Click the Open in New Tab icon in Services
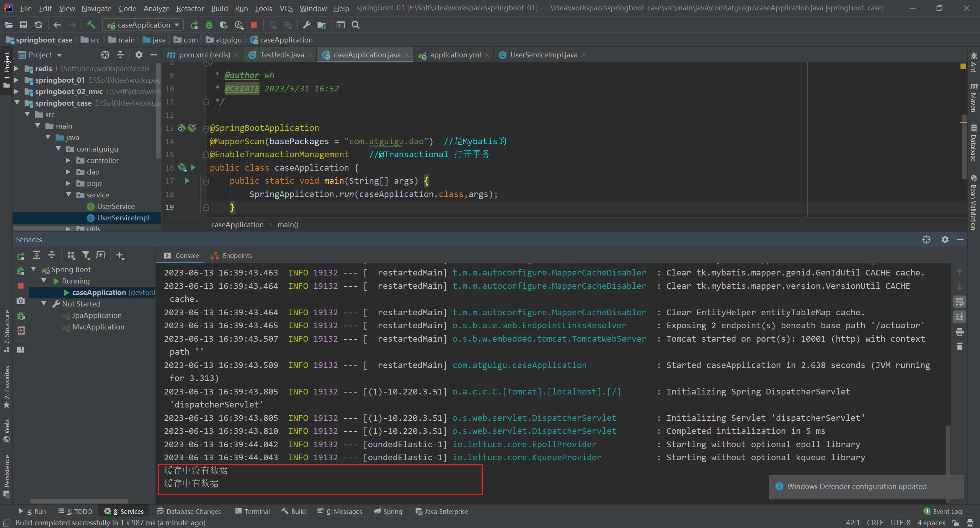The width and height of the screenshot is (980, 528). (101, 255)
